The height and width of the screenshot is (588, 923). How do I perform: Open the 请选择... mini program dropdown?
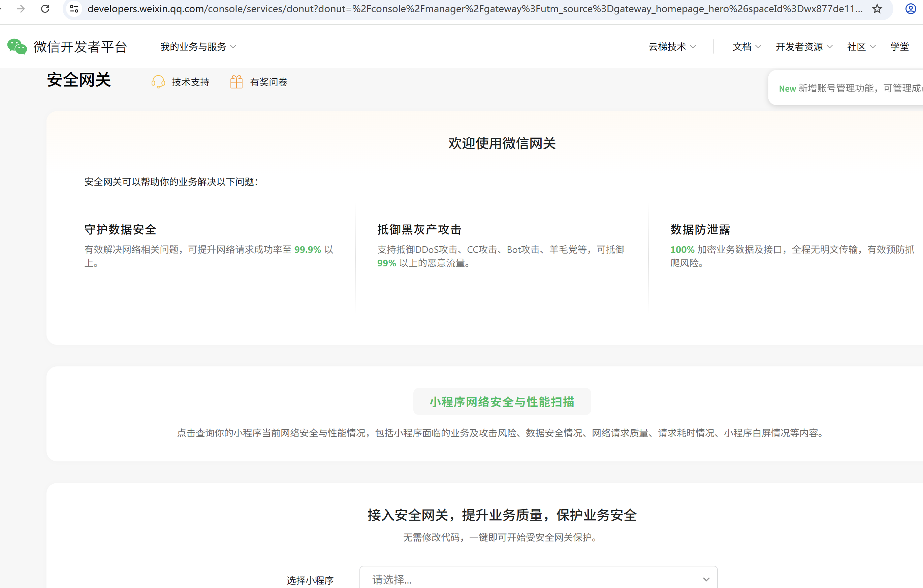(x=538, y=579)
